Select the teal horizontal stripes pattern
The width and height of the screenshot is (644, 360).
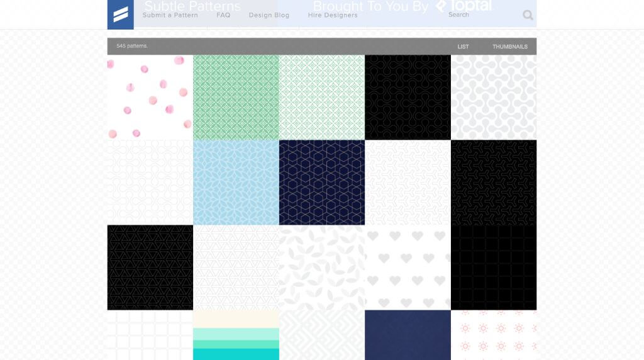click(x=236, y=335)
